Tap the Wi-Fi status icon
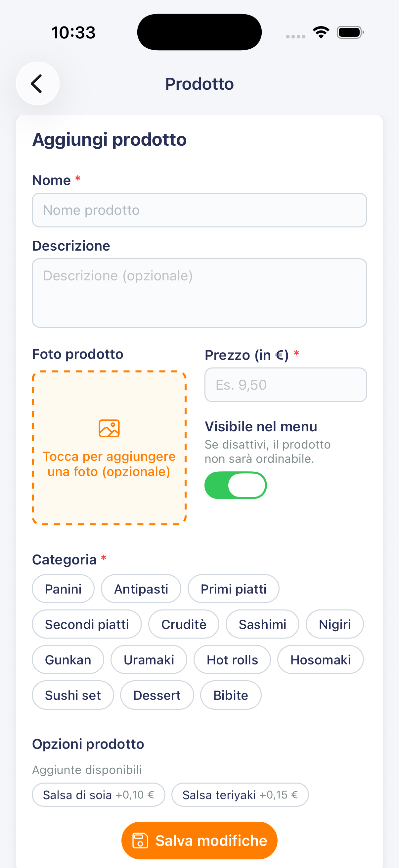 pyautogui.click(x=321, y=32)
